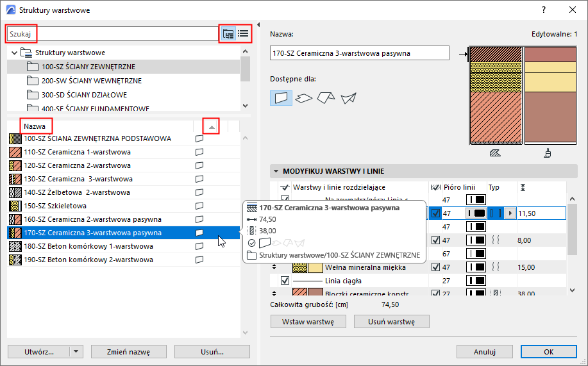The width and height of the screenshot is (588, 366).
Task: Select folder 200-SW ŚCIANY WEWNĘTRZNE
Action: tap(123, 81)
